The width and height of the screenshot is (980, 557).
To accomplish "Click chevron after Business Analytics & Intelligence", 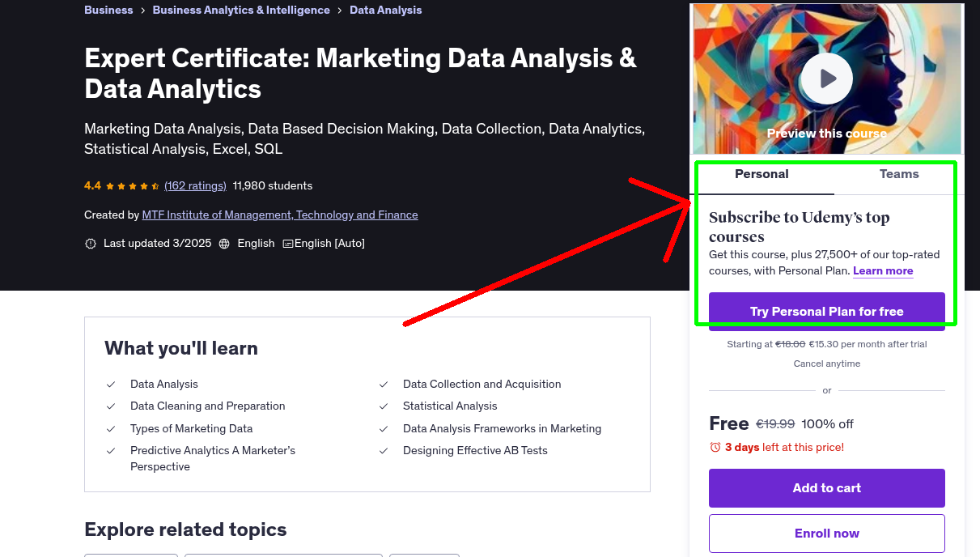I will coord(340,11).
